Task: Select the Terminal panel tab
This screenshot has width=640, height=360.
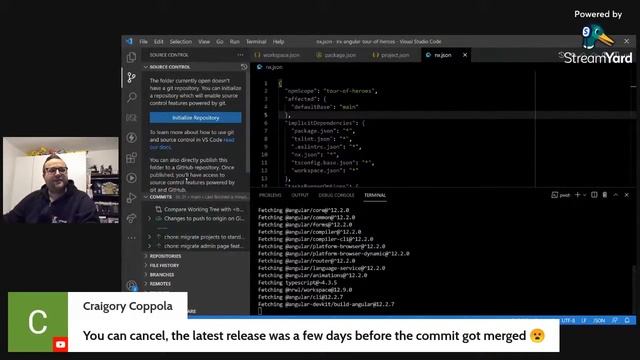Action: (375, 195)
